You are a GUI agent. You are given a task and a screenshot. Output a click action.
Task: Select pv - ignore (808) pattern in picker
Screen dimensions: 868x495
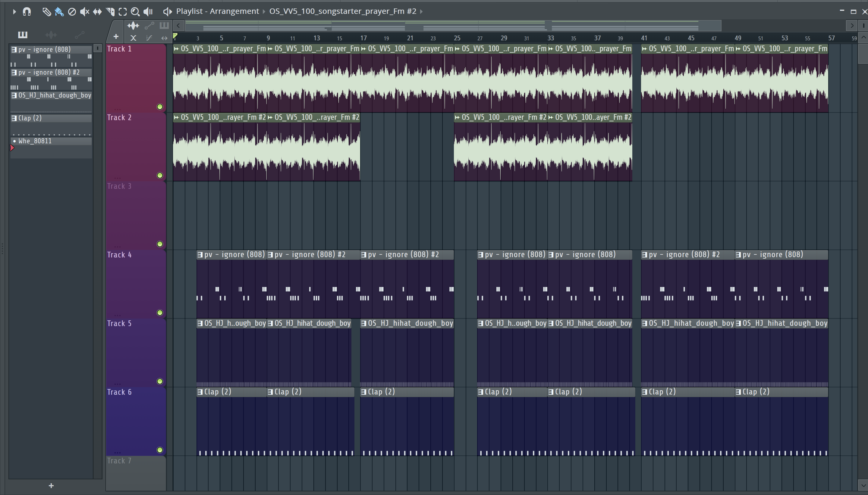tap(51, 56)
